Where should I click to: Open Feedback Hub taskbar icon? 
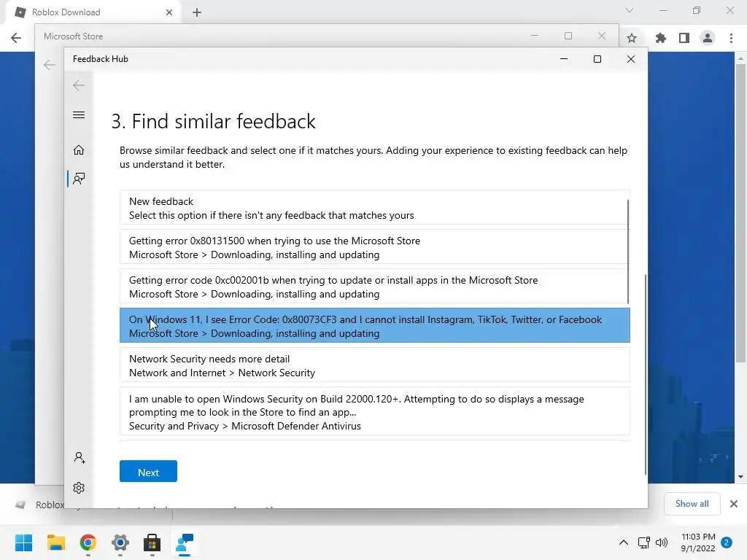(185, 542)
